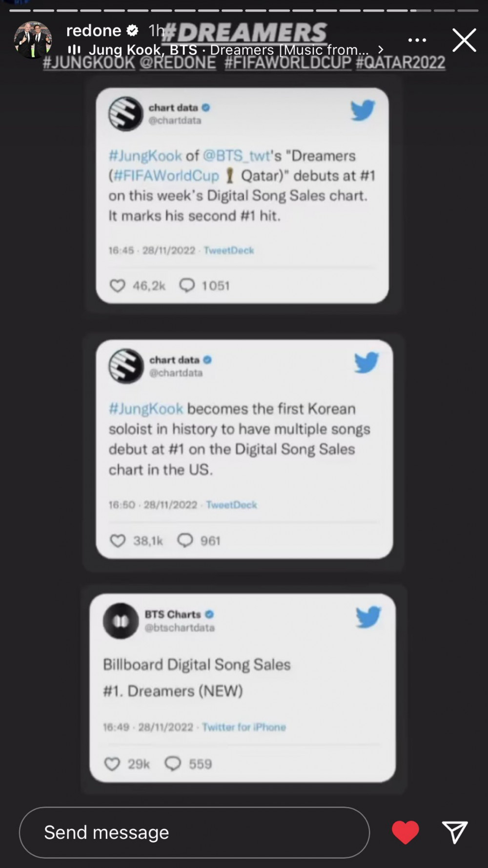The height and width of the screenshot is (868, 488).
Task: Click the Twitter bird on the first tweet
Action: click(363, 110)
